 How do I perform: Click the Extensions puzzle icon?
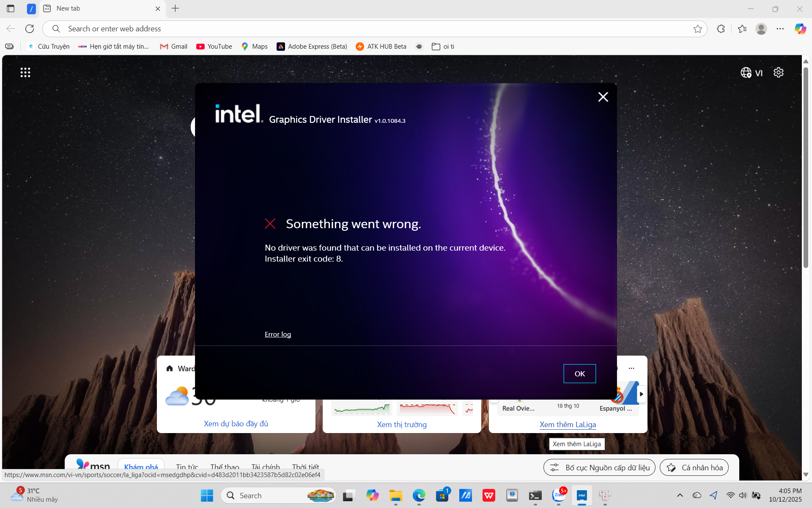[721, 29]
